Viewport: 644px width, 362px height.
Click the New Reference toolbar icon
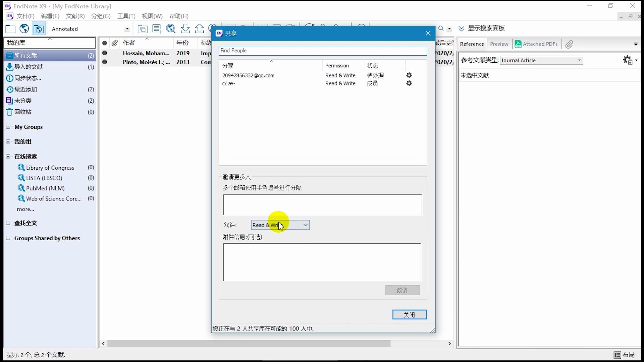pyautogui.click(x=157, y=29)
